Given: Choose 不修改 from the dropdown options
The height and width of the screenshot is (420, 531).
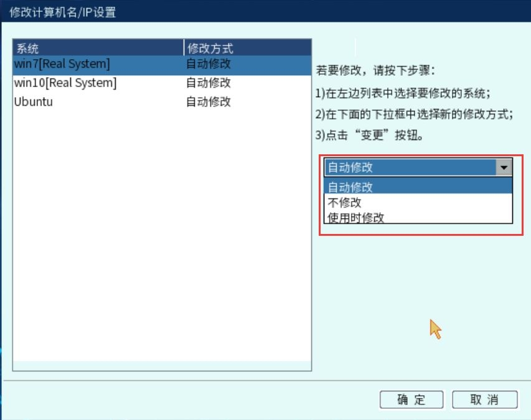Looking at the screenshot, I should coord(344,202).
